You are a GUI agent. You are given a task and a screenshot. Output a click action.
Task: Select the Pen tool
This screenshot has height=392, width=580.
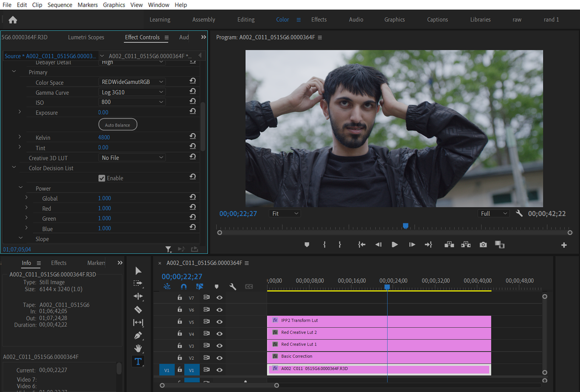(x=138, y=336)
